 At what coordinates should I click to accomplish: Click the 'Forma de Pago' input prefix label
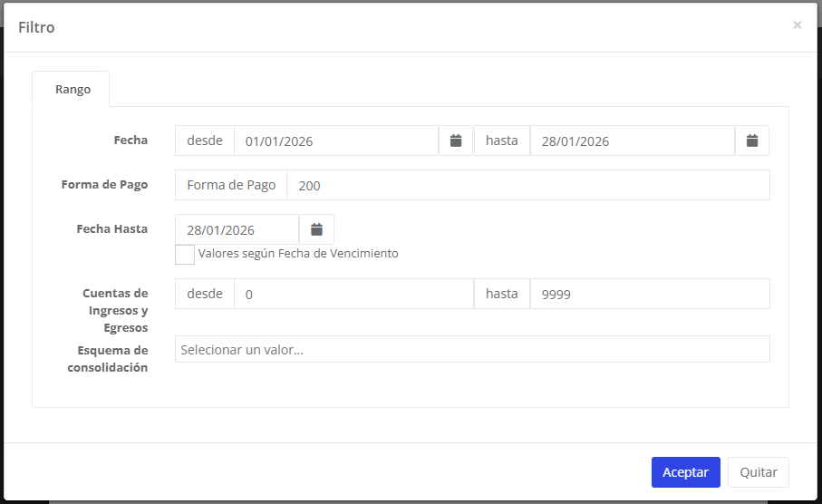tap(231, 185)
